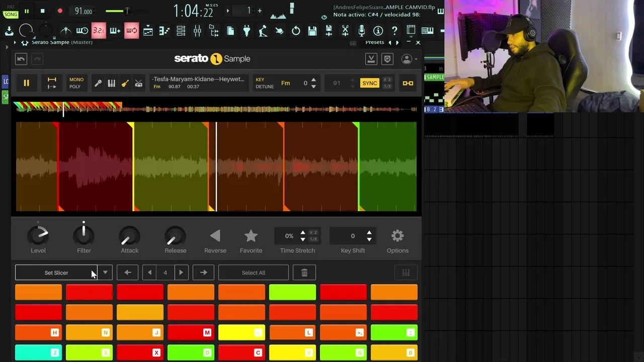Adjust the Level knob
This screenshot has height=362, width=644.
tap(38, 235)
